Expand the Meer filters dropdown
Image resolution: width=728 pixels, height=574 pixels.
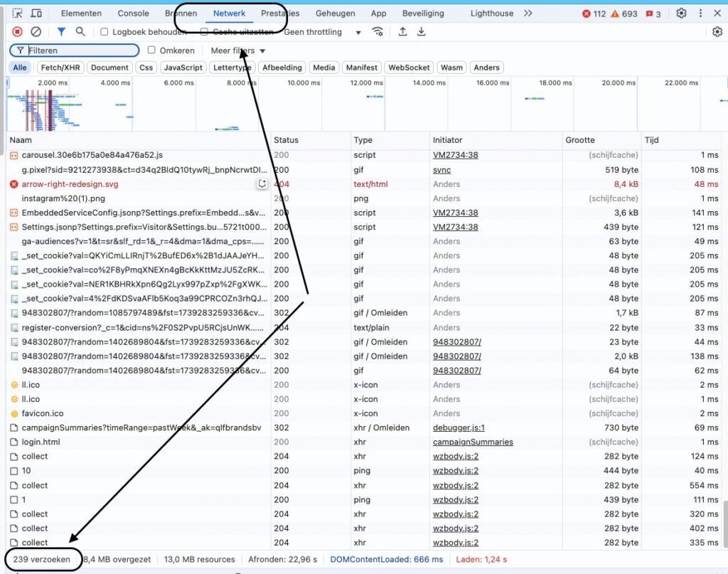pos(238,51)
